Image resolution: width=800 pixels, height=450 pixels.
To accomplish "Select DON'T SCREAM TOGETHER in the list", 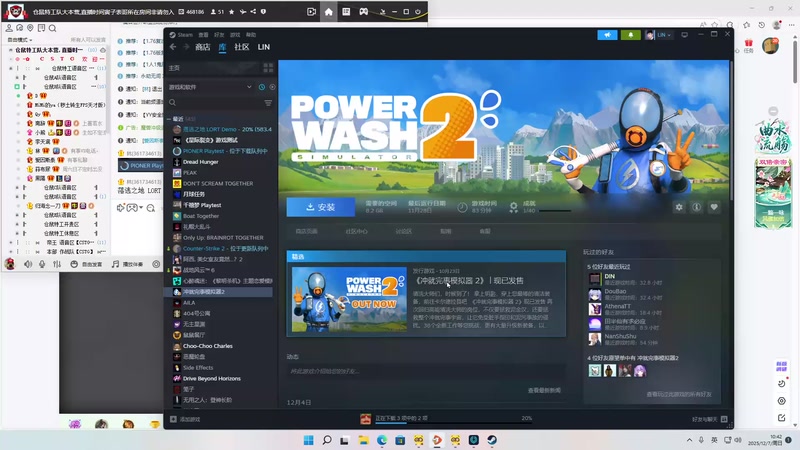I will [218, 183].
